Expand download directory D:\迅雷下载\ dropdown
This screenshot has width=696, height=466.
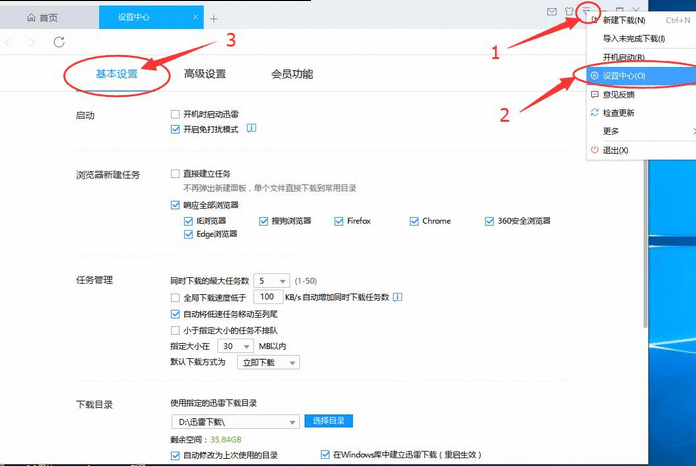(235, 422)
